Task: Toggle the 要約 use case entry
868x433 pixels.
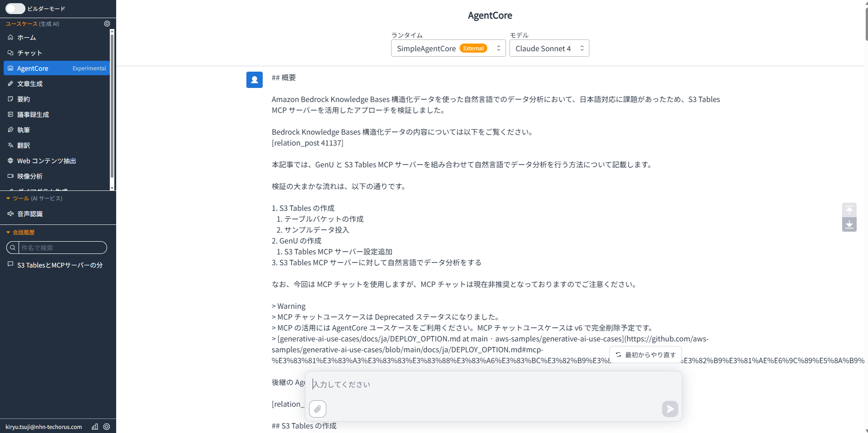Action: [x=24, y=99]
